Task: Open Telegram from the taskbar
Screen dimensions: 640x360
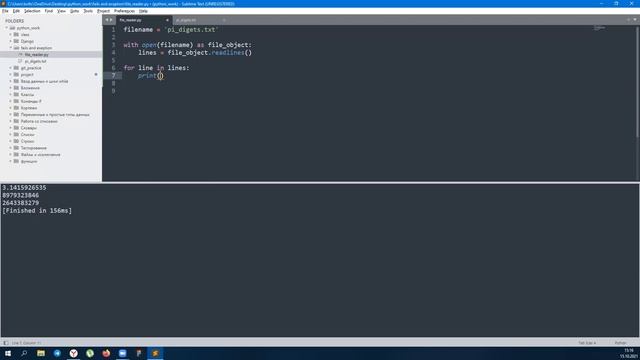Action: tap(57, 353)
